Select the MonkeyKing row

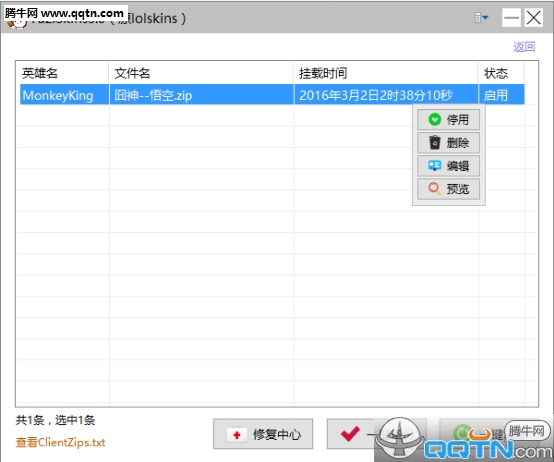[x=272, y=95]
